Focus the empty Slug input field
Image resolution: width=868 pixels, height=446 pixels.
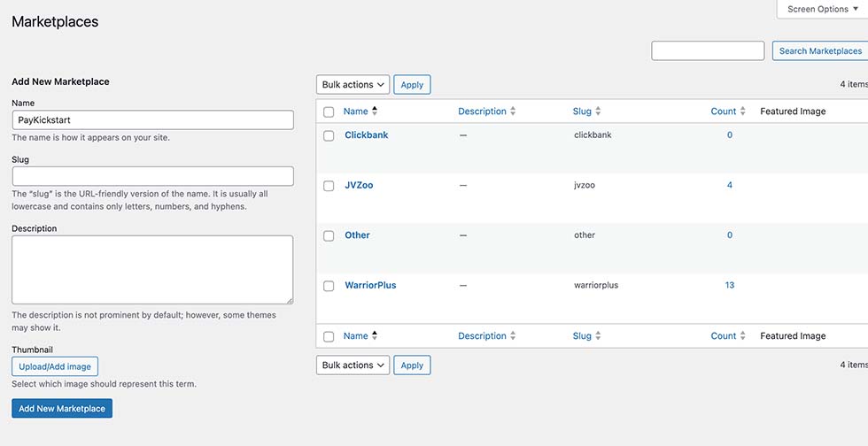click(152, 176)
